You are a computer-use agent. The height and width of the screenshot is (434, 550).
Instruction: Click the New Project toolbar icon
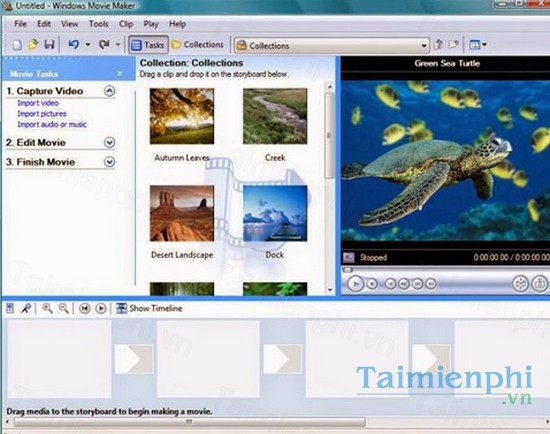[x=17, y=45]
